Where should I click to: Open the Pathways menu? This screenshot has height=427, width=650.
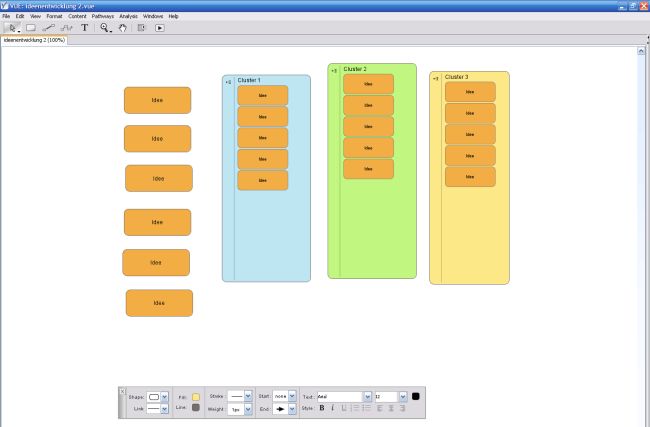click(102, 17)
